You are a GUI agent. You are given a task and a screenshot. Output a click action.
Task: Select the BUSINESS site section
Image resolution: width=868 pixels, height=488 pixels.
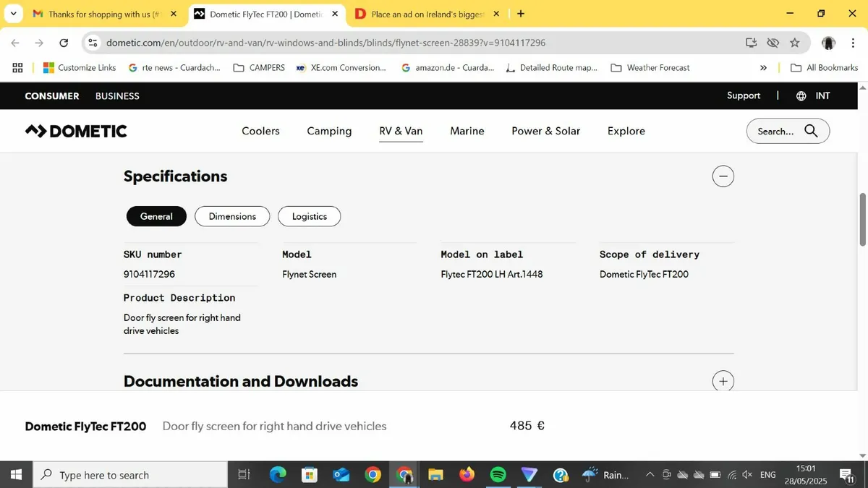117,96
